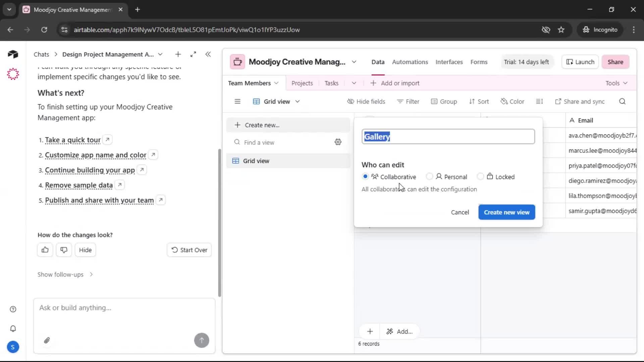The image size is (644, 362).
Task: Open the Omni AI assistant icon
Action: [x=13, y=74]
